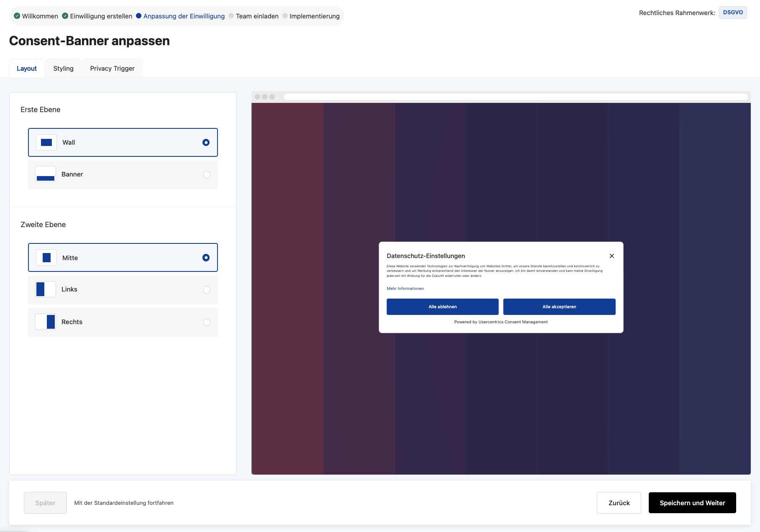Click Speichern und Weiter button

click(x=692, y=503)
